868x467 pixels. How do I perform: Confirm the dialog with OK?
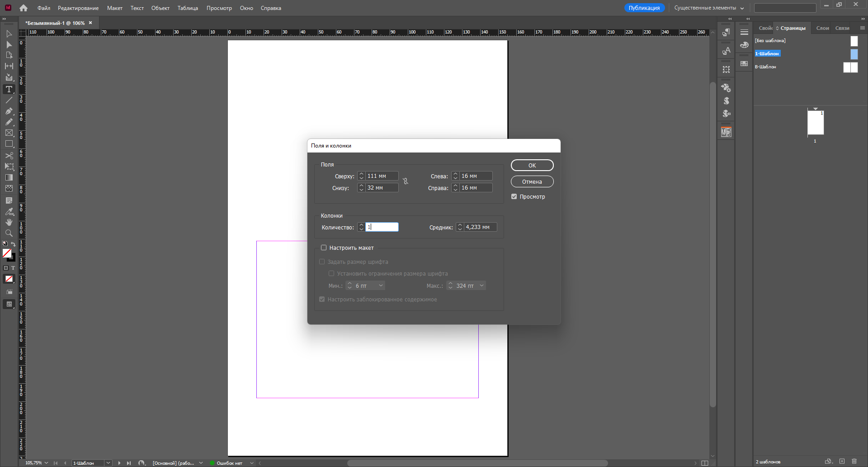pyautogui.click(x=532, y=165)
